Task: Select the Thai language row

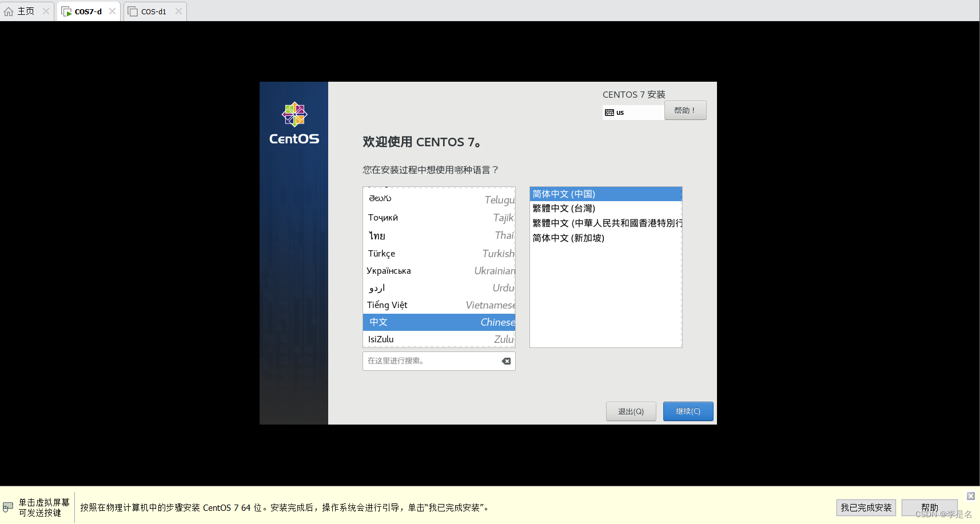Action: 439,235
